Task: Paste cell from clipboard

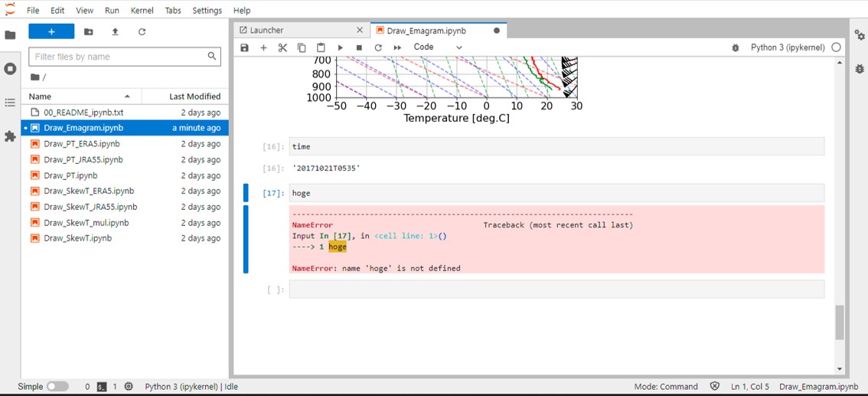Action: (x=321, y=48)
